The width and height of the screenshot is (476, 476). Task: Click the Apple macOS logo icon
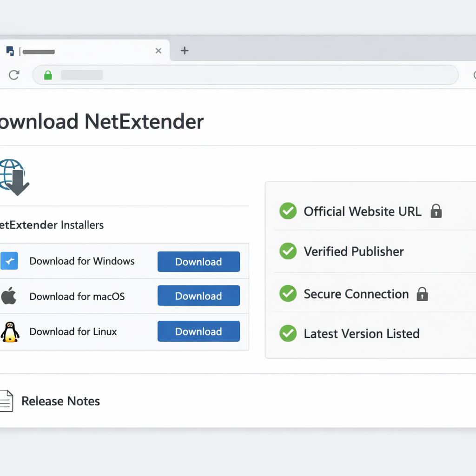pyautogui.click(x=9, y=296)
